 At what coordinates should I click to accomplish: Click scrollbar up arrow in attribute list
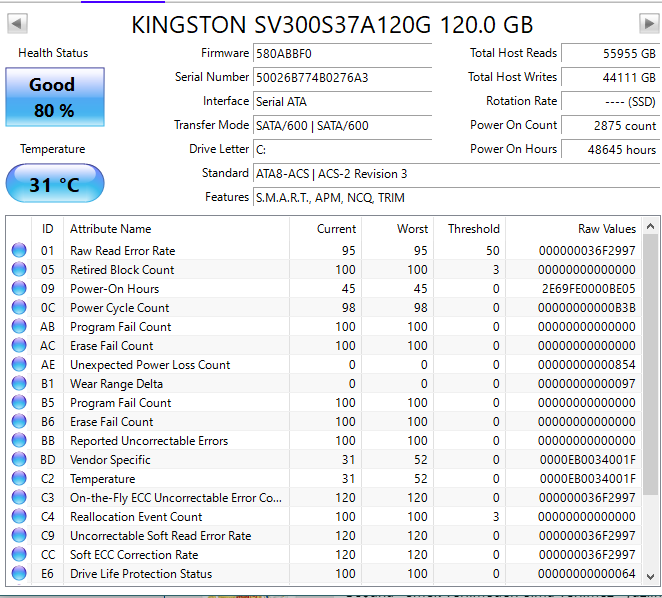[x=650, y=227]
